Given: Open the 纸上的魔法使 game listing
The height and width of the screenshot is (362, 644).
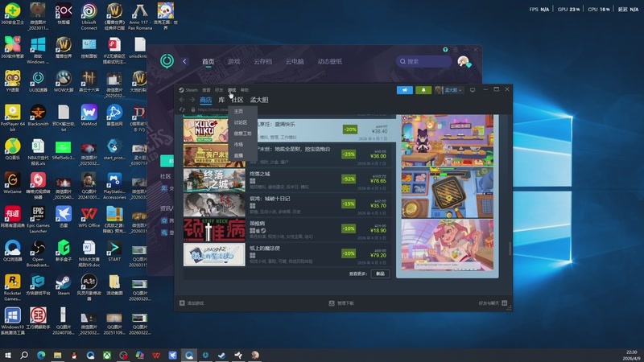Looking at the screenshot, I should click(x=287, y=254).
